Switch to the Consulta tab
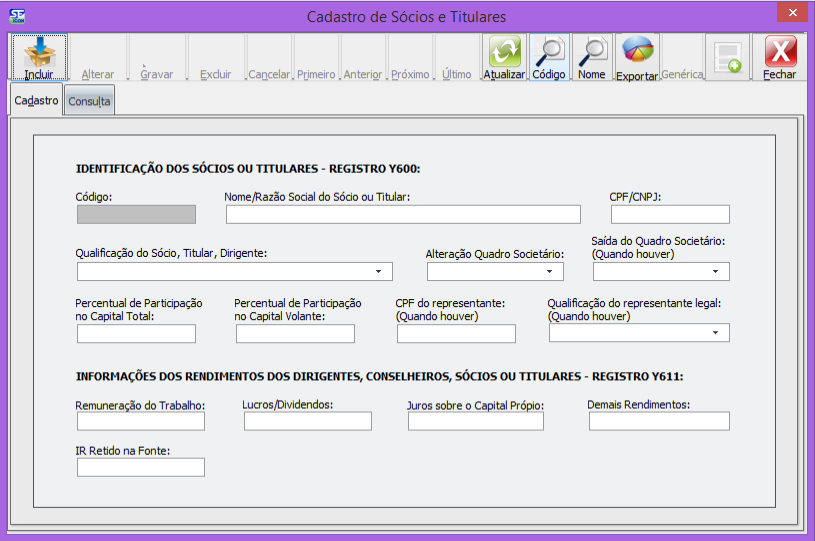Image resolution: width=815 pixels, height=541 pixels. 89,101
